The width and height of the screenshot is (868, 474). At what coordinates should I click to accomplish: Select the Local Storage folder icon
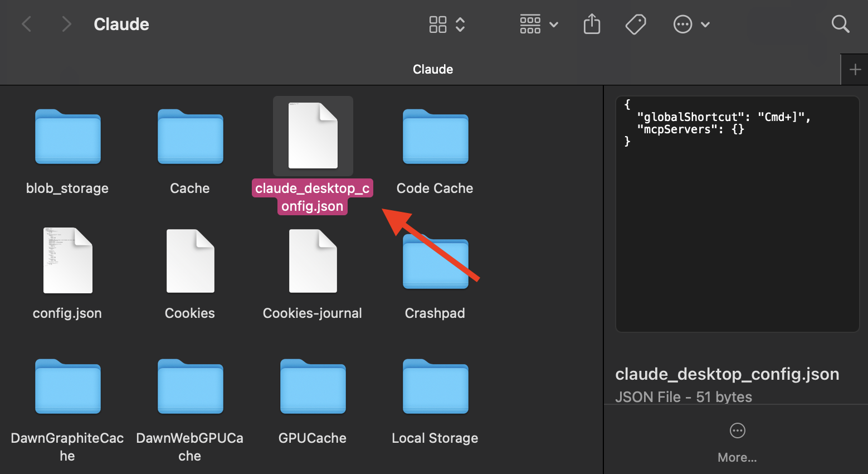[x=436, y=386]
